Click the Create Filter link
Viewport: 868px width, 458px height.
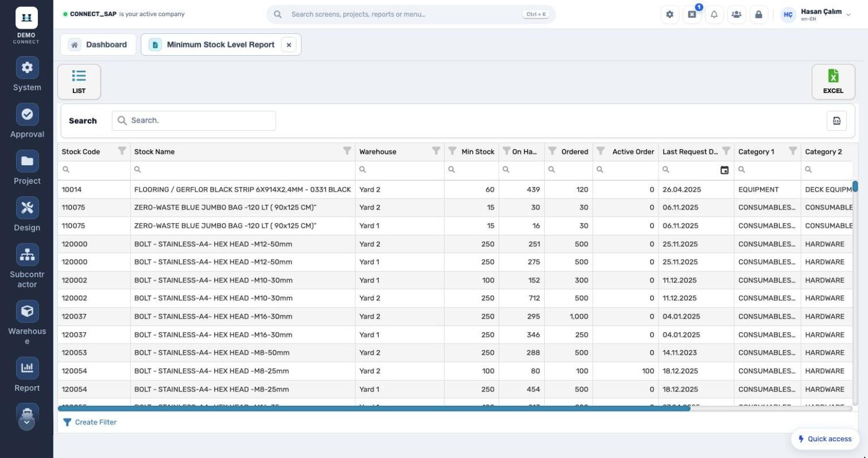[90, 422]
